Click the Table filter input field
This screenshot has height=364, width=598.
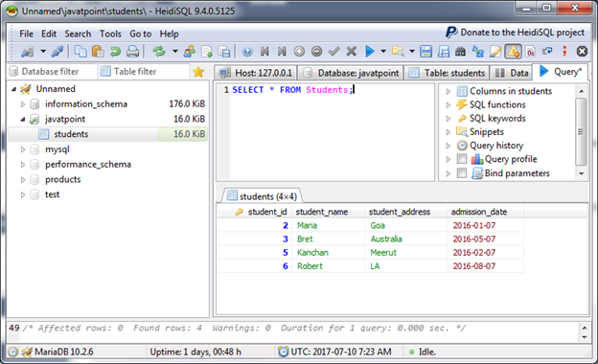(144, 71)
